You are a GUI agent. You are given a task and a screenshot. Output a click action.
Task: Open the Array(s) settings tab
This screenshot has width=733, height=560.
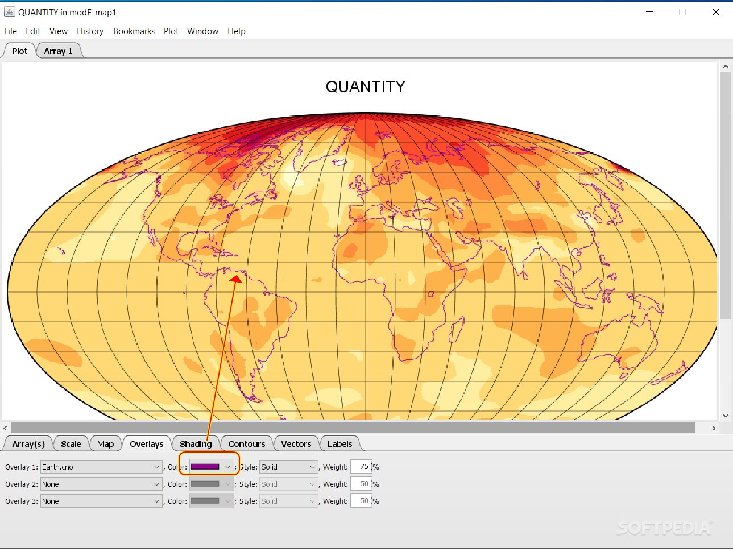pos(28,443)
